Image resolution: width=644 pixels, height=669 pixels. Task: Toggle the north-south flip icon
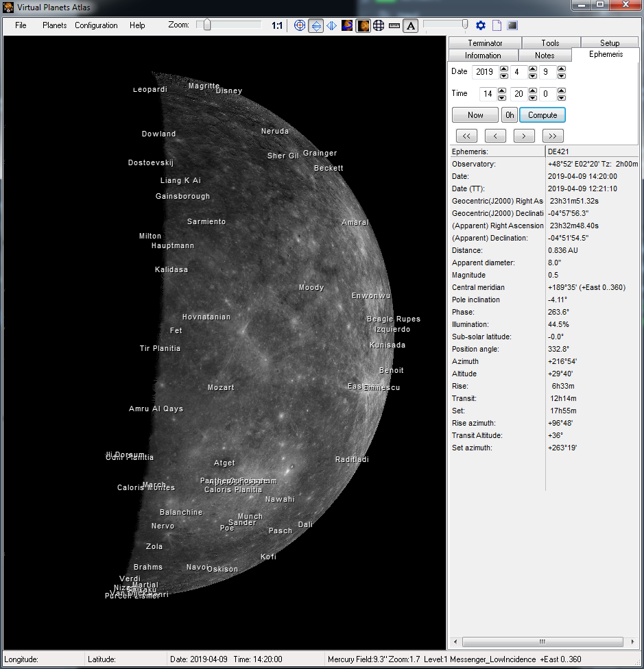[x=315, y=25]
